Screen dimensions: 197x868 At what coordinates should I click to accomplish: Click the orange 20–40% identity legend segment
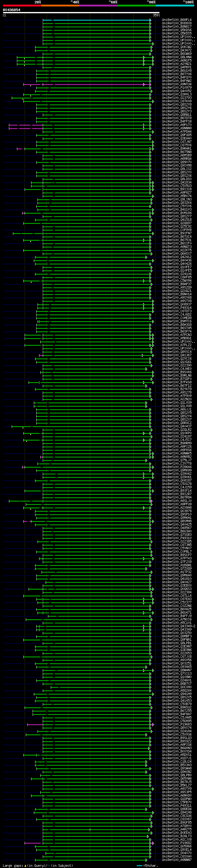[60, 6]
